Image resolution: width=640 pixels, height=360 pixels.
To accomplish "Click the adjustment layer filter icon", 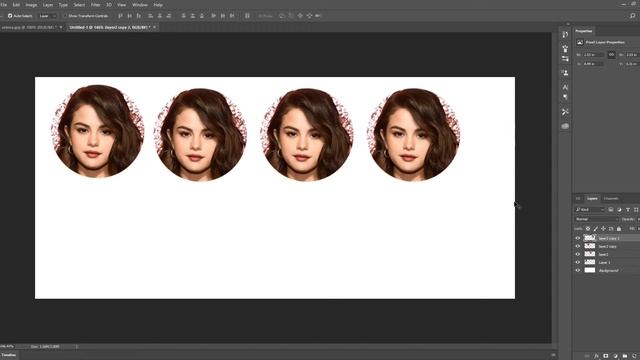I will (619, 210).
